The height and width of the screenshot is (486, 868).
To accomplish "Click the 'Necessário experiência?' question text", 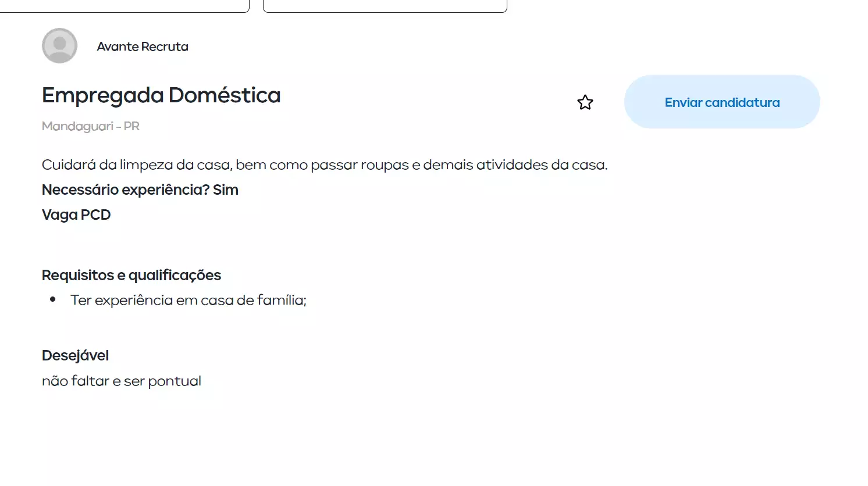I will point(125,190).
